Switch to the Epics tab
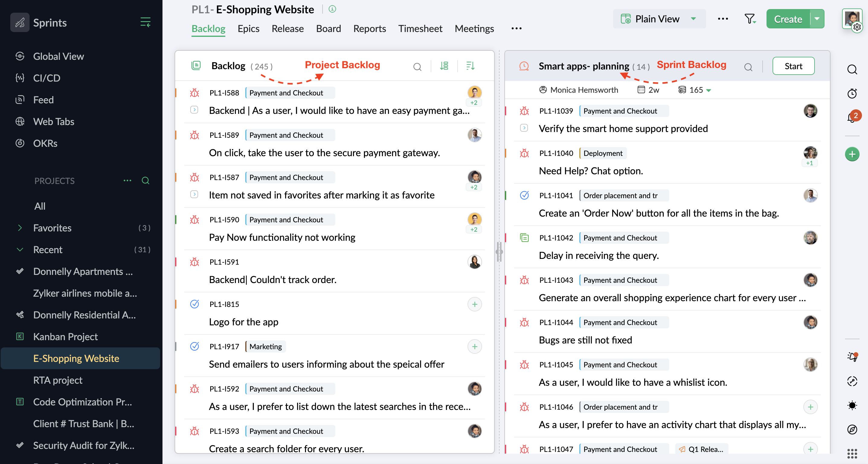Image resolution: width=868 pixels, height=464 pixels. pyautogui.click(x=248, y=29)
